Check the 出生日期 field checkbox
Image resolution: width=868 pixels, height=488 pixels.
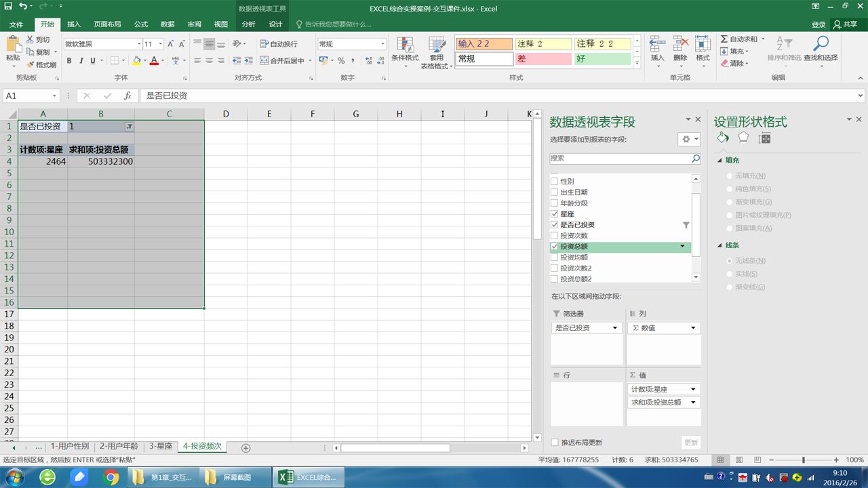pos(555,192)
